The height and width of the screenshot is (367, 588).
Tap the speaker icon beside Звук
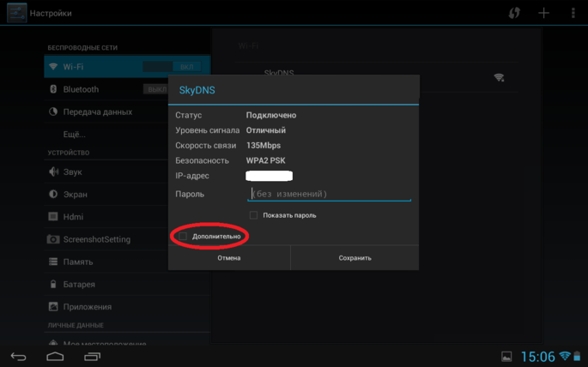(53, 171)
